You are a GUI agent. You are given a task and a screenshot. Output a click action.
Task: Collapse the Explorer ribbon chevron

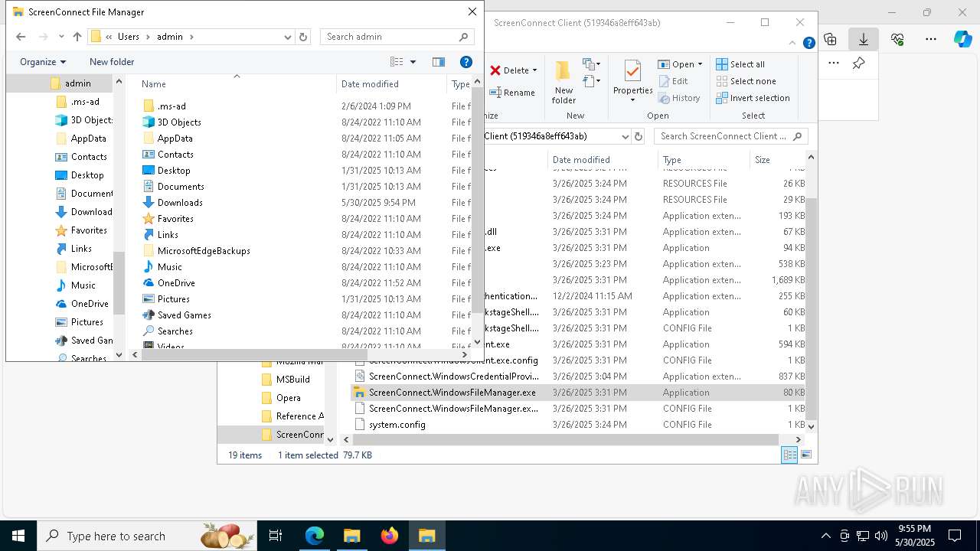793,43
